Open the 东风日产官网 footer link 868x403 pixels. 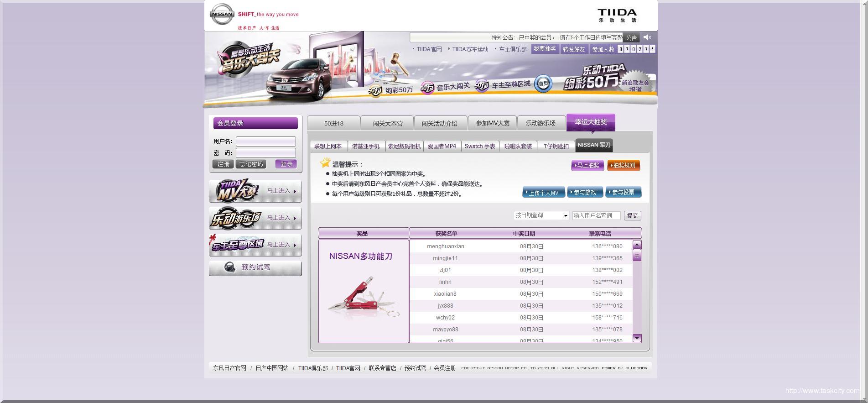coord(229,368)
